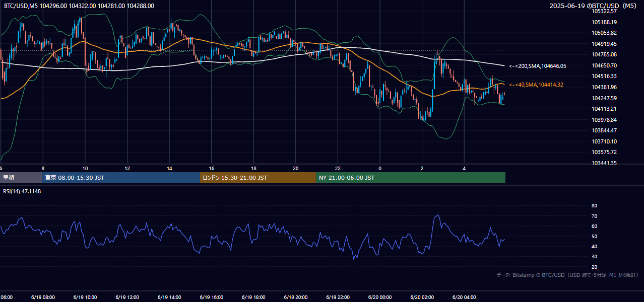Click RSI scale value 20
The height and width of the screenshot is (302, 644).
[x=594, y=267]
